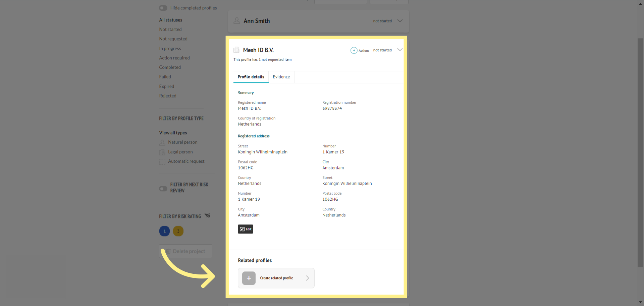Select the Completed status filter
This screenshot has height=306, width=644.
170,67
